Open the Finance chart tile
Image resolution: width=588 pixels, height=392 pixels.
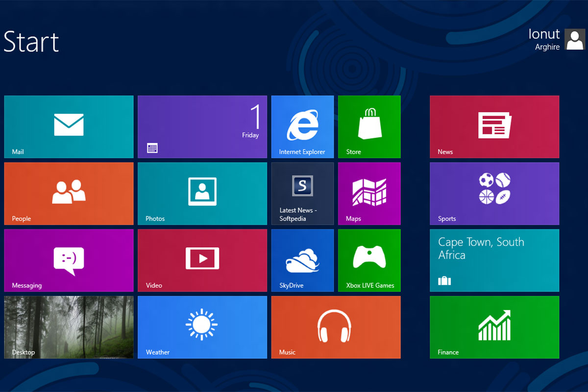[x=494, y=327]
